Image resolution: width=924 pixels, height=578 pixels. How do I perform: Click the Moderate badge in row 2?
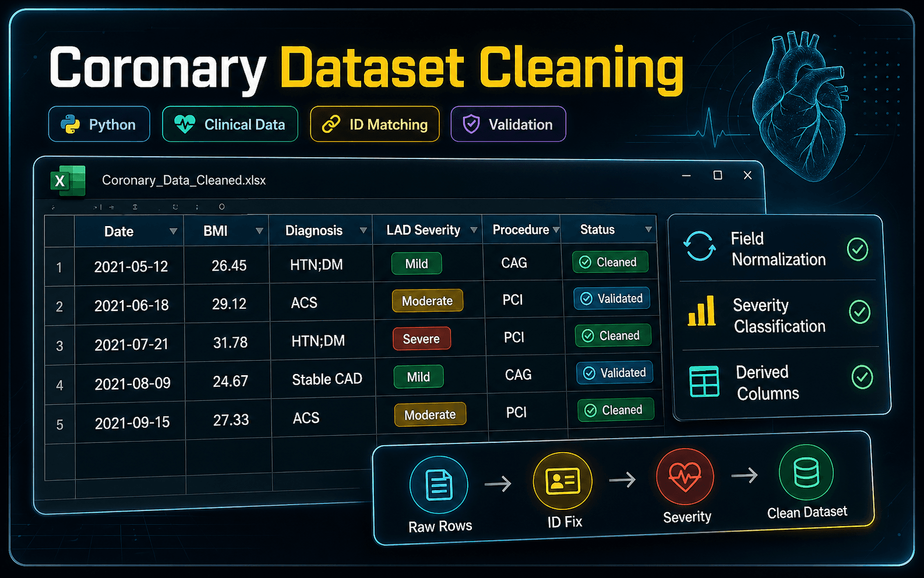[428, 301]
